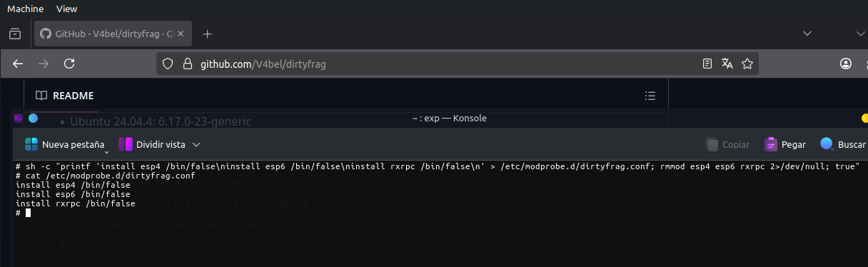Expand the list all tabs chevron
Screen dimensions: 868x267
(808, 34)
